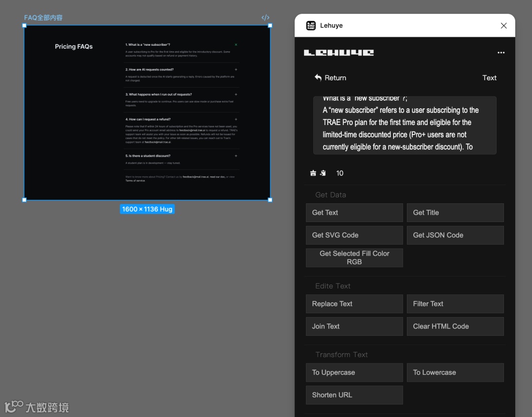This screenshot has height=417, width=532.
Task: Click the Replace Text button
Action: pyautogui.click(x=354, y=304)
